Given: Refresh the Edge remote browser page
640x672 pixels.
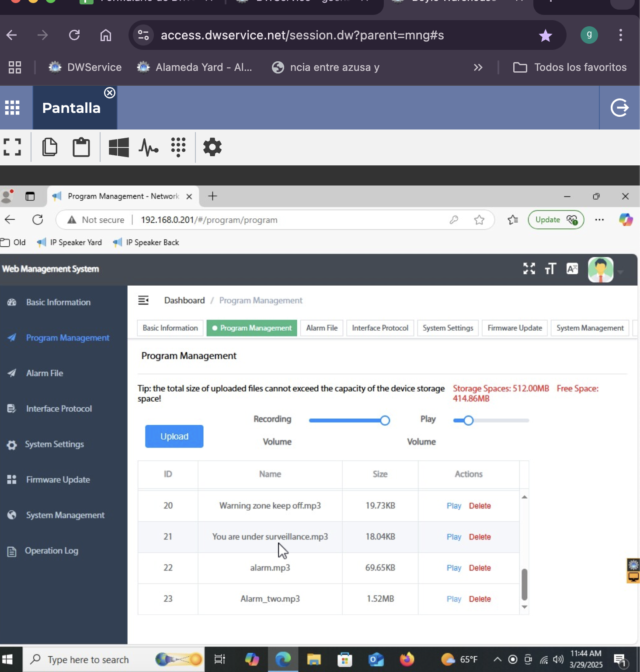Looking at the screenshot, I should [38, 220].
